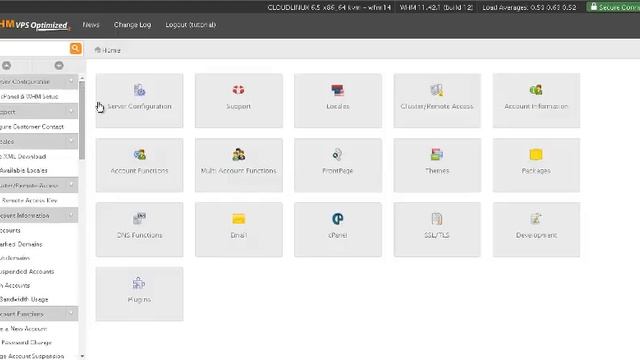Collapse Account Functions sidebar section
This screenshot has height=360, width=640.
click(71, 314)
